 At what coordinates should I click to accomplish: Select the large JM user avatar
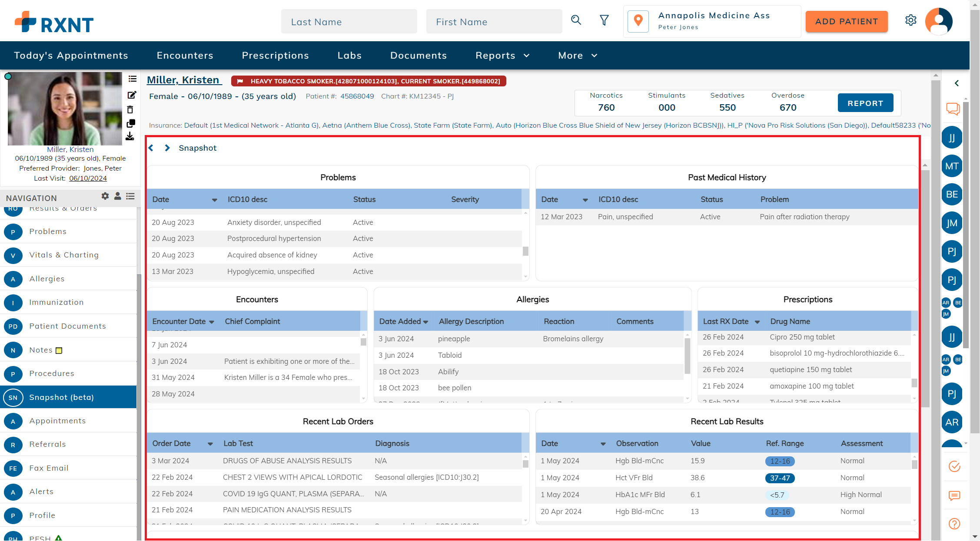[x=952, y=223]
